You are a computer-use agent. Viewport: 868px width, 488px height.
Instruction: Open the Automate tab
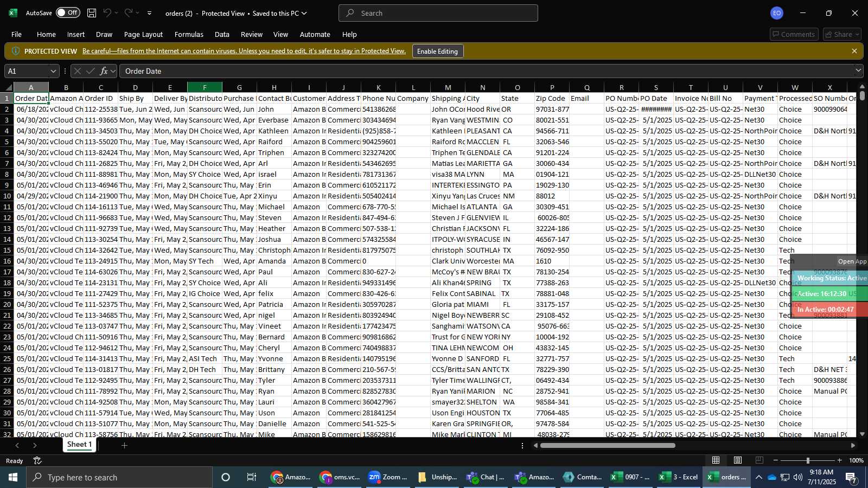(315, 34)
